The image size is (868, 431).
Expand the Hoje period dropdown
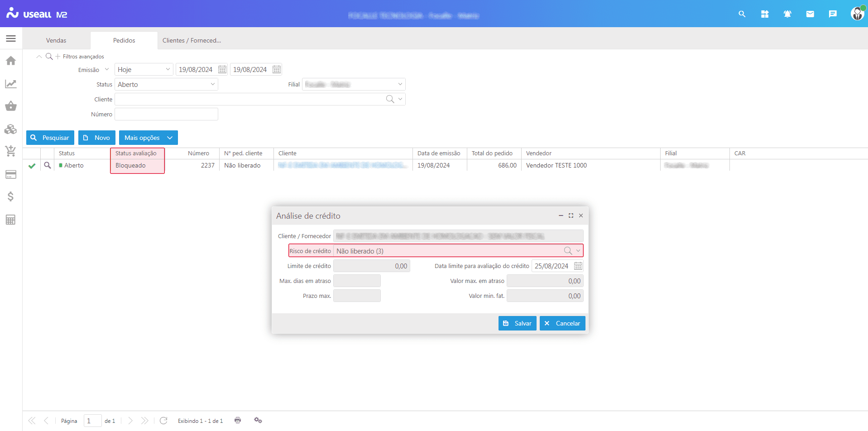(168, 69)
